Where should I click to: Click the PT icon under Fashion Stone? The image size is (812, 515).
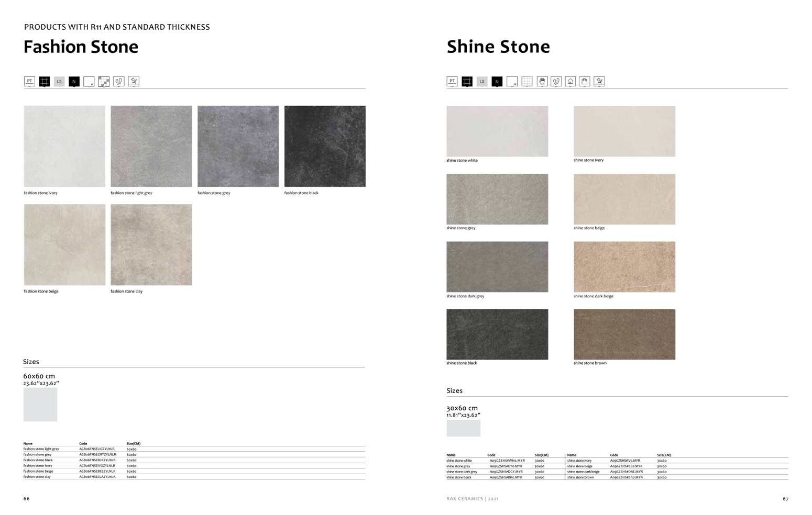(29, 82)
